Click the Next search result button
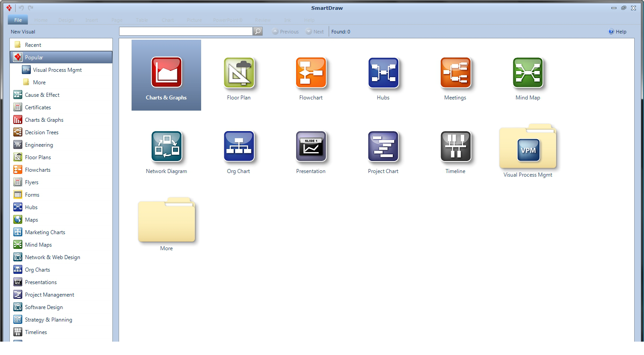This screenshot has height=355, width=644. pyautogui.click(x=315, y=32)
